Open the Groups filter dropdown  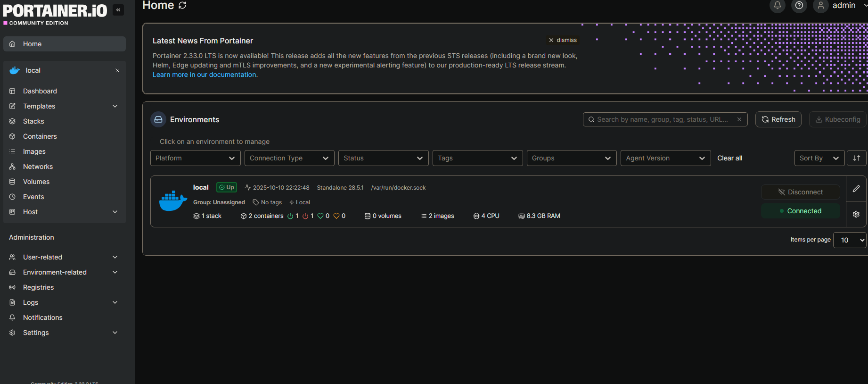572,158
